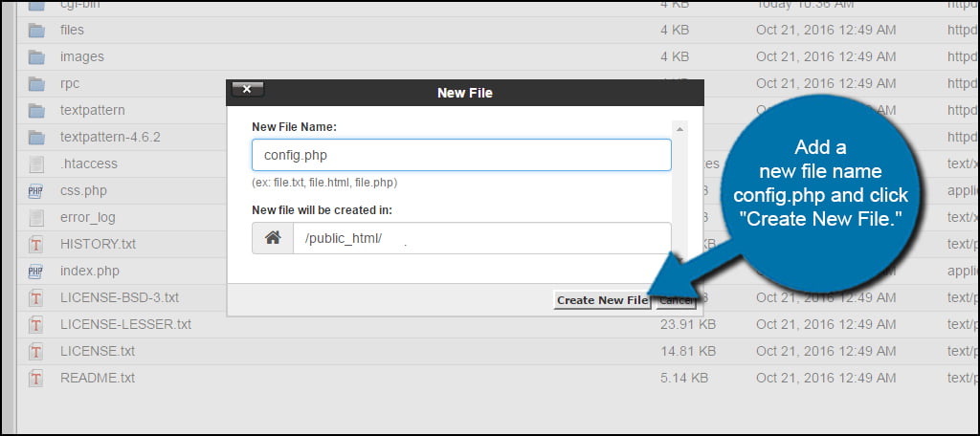
Task: Select the LICENSE-LESSER.txt file name
Action: tap(125, 324)
